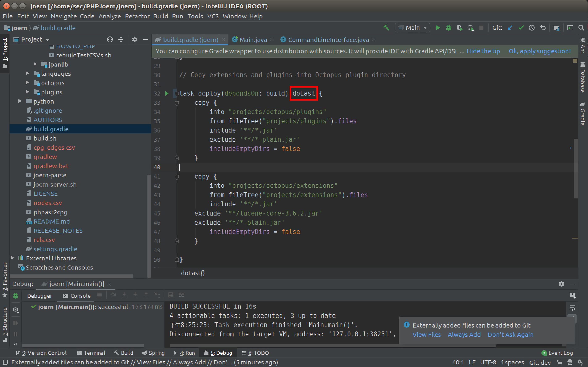Fold the deploy task code block

[x=177, y=94]
